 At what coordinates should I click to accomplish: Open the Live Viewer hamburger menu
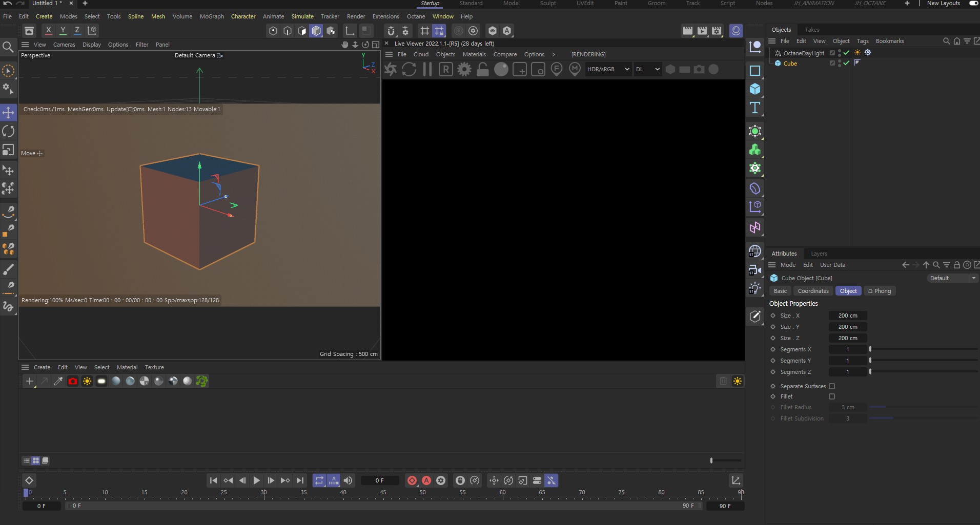click(x=389, y=54)
